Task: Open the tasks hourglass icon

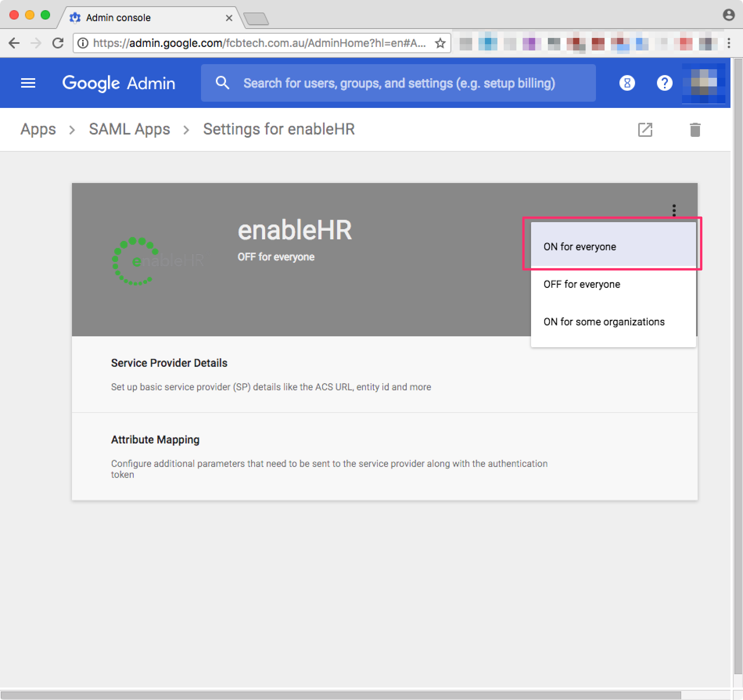Action: pyautogui.click(x=627, y=83)
